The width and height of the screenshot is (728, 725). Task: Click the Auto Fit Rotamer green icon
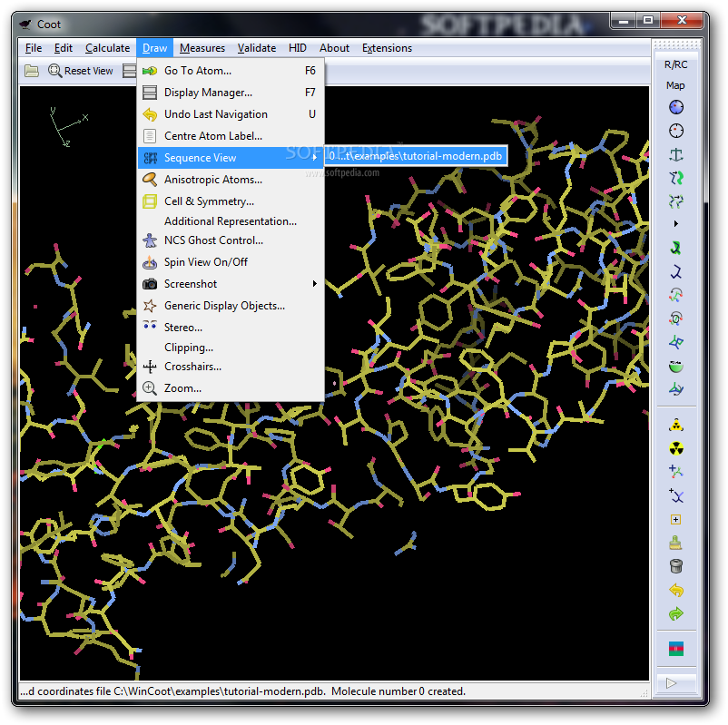(x=676, y=248)
